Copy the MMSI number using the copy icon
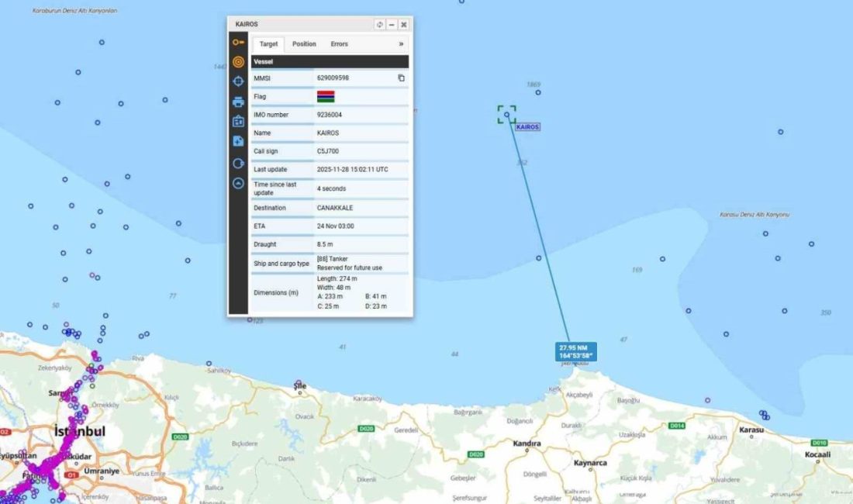This screenshot has width=853, height=504. (402, 77)
